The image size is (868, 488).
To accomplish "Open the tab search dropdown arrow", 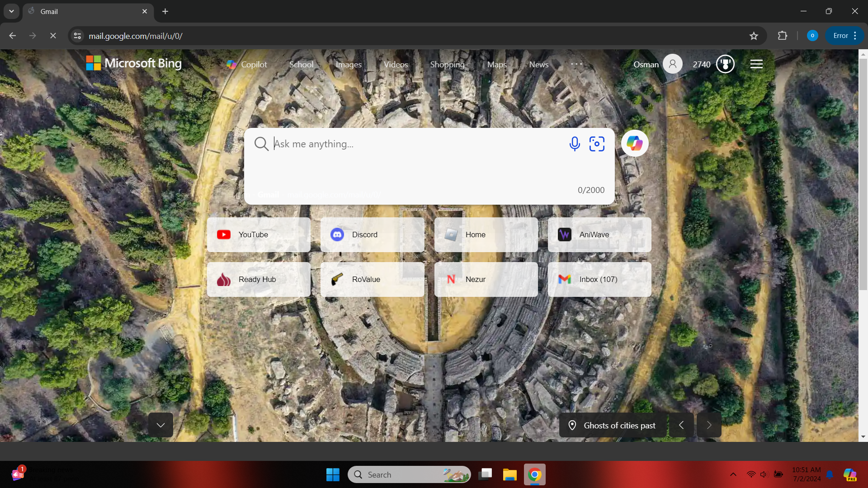I will tap(11, 11).
